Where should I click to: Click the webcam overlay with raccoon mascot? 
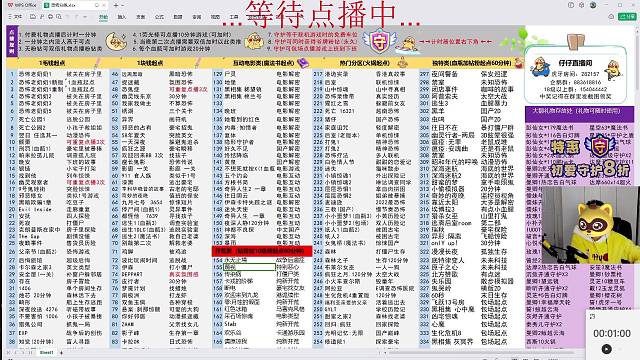[x=590, y=225]
